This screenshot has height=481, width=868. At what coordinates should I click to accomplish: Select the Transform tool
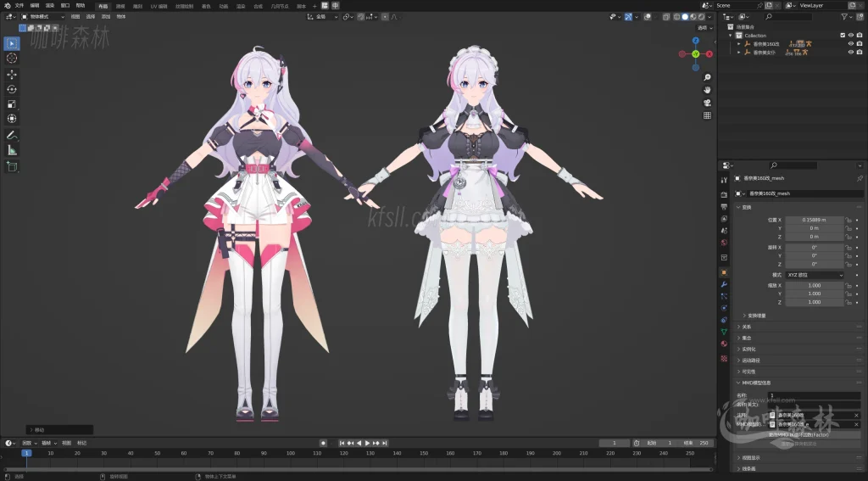point(12,119)
